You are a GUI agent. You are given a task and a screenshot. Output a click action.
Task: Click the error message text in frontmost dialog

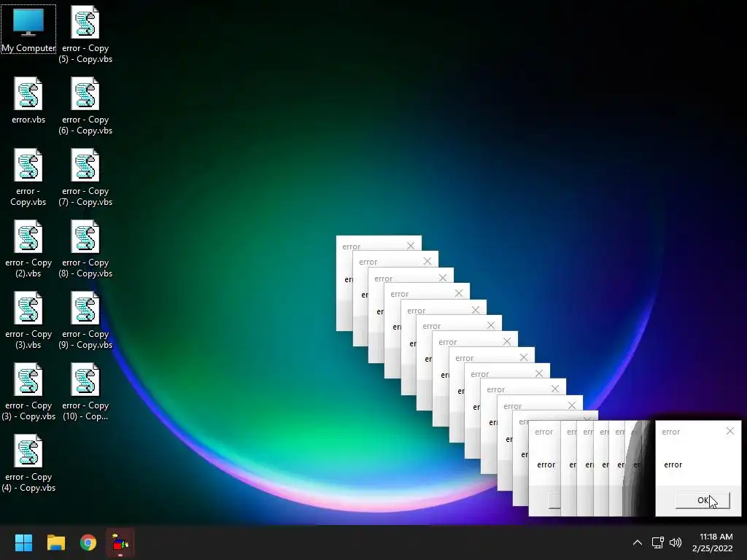(x=673, y=464)
